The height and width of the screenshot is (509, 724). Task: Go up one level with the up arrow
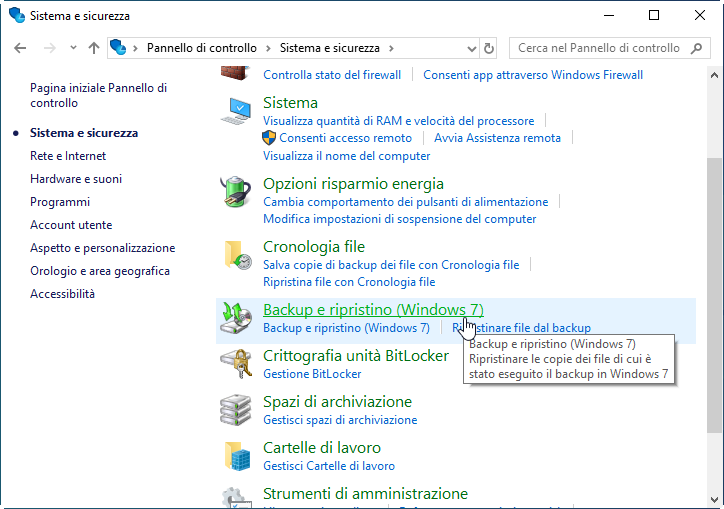94,48
